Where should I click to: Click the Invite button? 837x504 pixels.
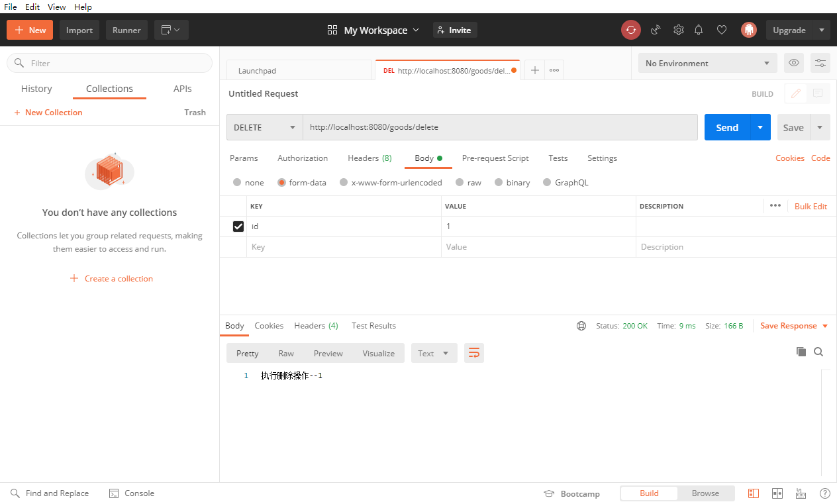[455, 30]
